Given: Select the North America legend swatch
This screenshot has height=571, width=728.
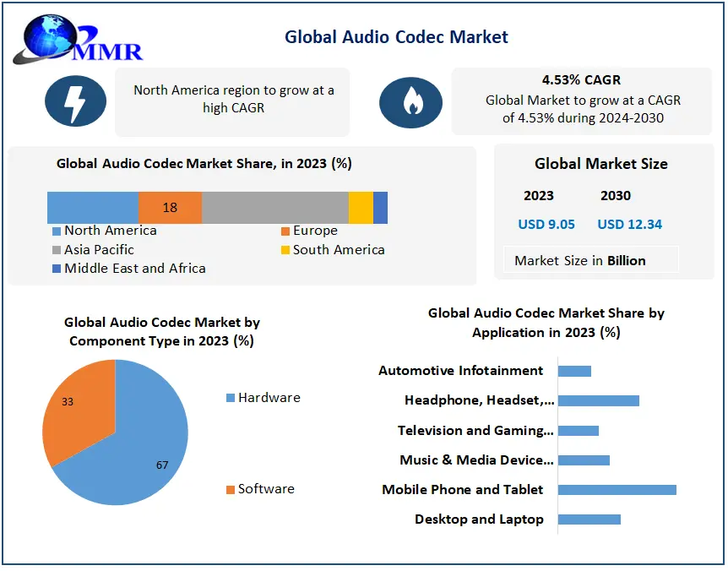Looking at the screenshot, I should click(57, 231).
